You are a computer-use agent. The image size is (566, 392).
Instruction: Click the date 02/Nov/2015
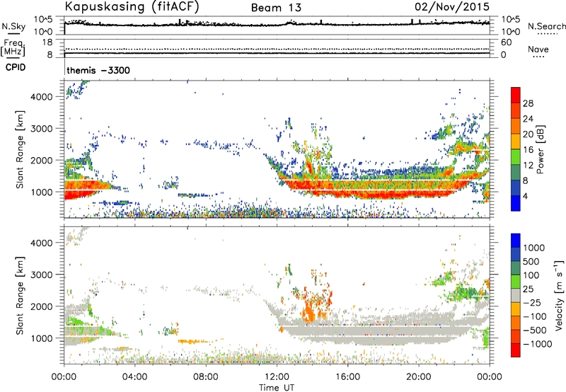452,6
